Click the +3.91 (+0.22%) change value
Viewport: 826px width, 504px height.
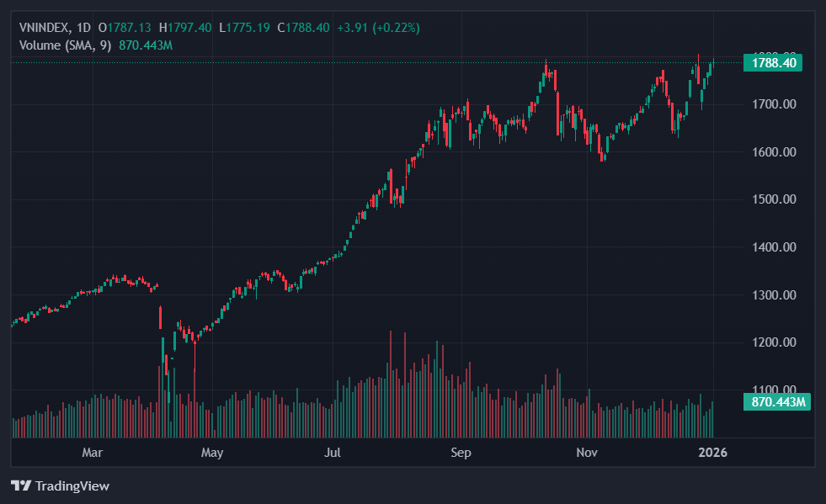point(378,28)
